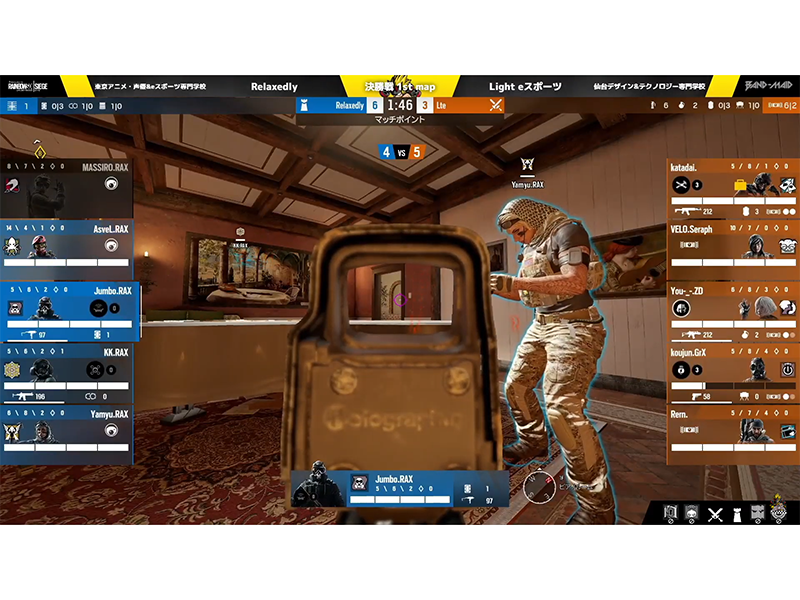Select the AsveL.RAX operator portrait

tap(42, 246)
